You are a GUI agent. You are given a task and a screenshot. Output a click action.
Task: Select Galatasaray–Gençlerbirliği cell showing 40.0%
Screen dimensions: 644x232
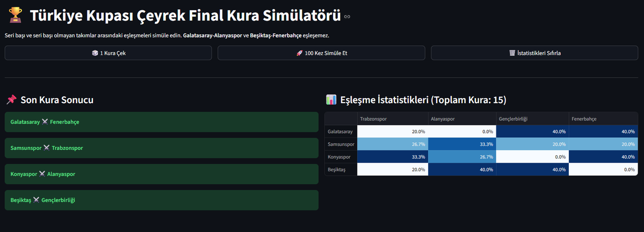point(532,132)
